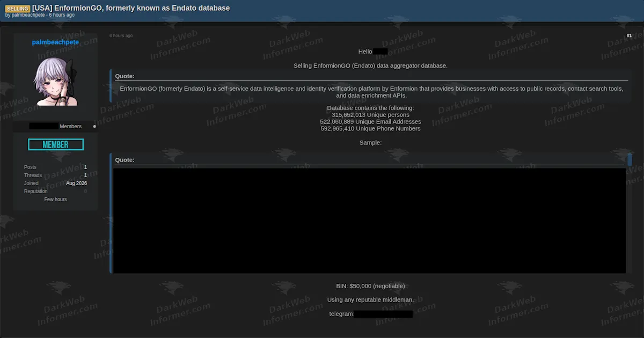Click 'Selling EnformionGO (Endato) data aggregator database.' line
The width and height of the screenshot is (644, 338).
(370, 65)
